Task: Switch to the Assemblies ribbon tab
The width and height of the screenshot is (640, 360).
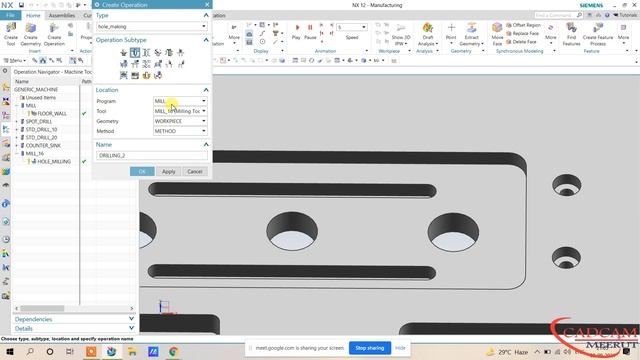Action: [62, 16]
